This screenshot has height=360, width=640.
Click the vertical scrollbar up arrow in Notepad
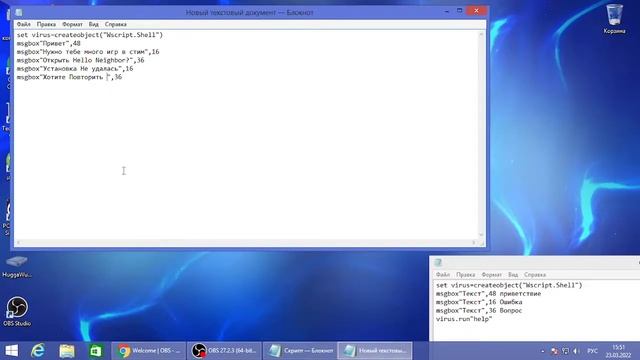pos(481,34)
